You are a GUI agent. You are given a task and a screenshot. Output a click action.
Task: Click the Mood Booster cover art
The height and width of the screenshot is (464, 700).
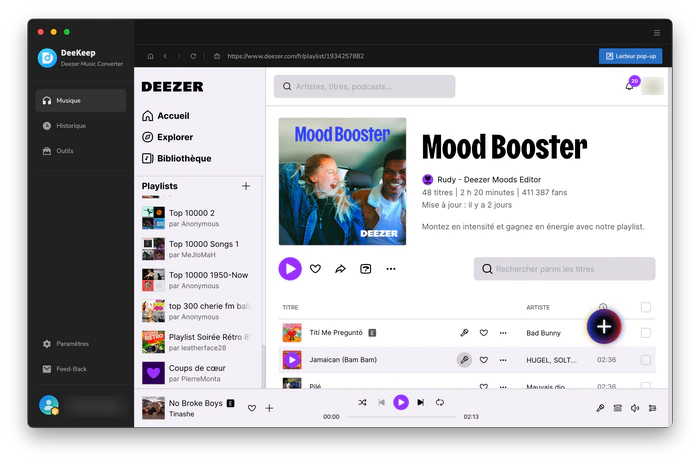[x=342, y=181]
